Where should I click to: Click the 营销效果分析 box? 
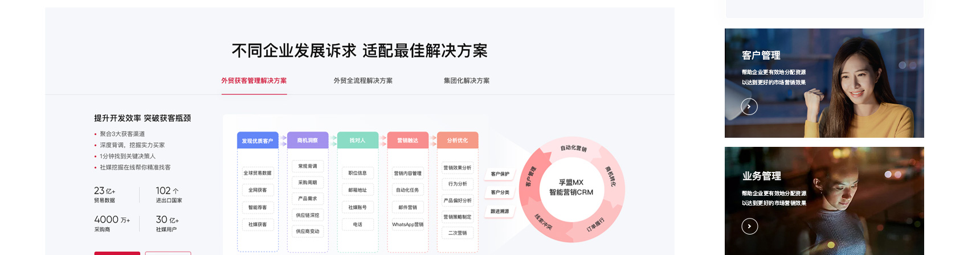[458, 167]
